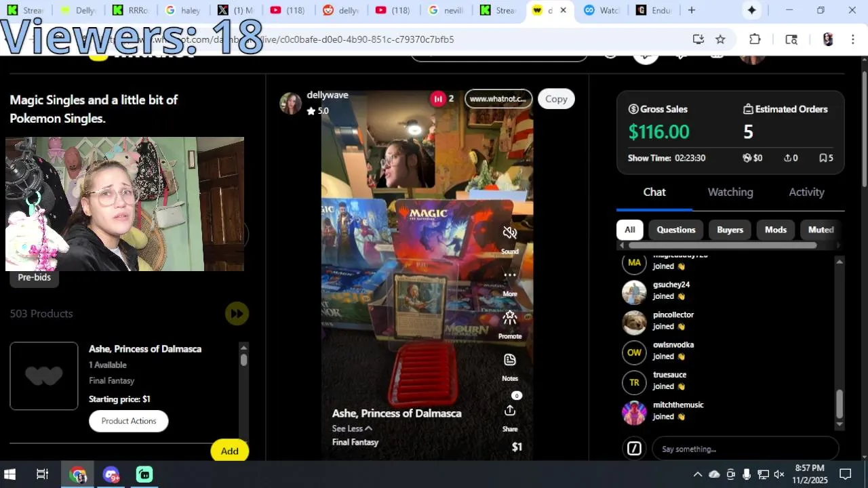Switch to the Watching tab
This screenshot has width=868, height=488.
(x=730, y=192)
